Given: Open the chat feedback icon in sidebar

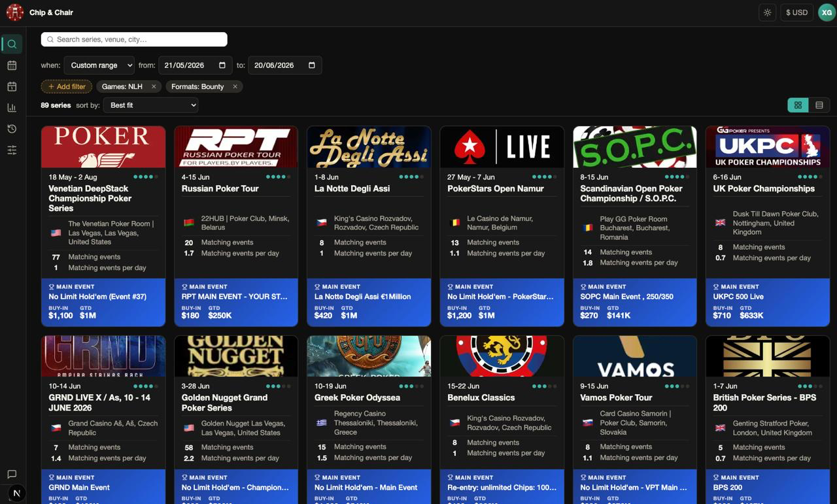Looking at the screenshot, I should coord(12,474).
